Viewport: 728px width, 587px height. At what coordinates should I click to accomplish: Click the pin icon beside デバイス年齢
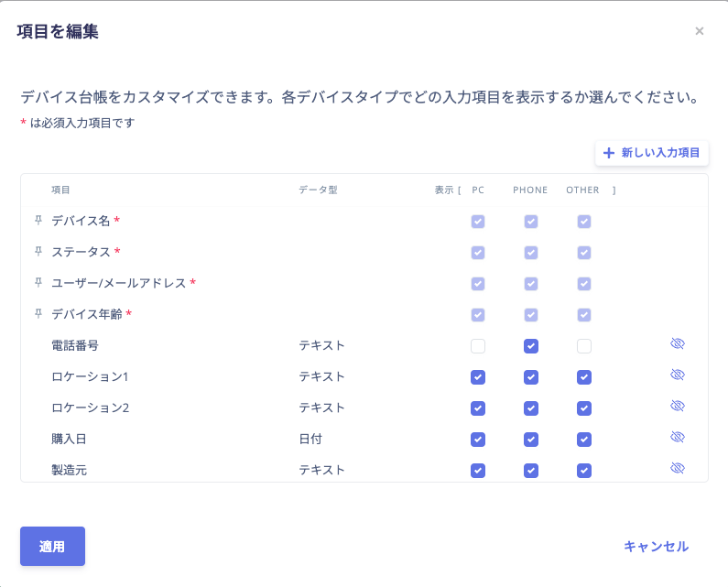pos(38,313)
